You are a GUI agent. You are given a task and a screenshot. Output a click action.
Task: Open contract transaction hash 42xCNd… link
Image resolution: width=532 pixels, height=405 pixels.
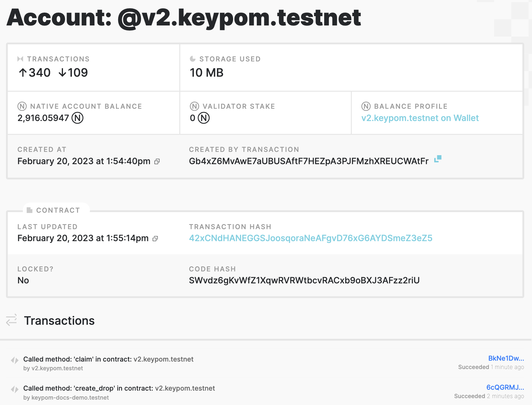[x=310, y=238]
